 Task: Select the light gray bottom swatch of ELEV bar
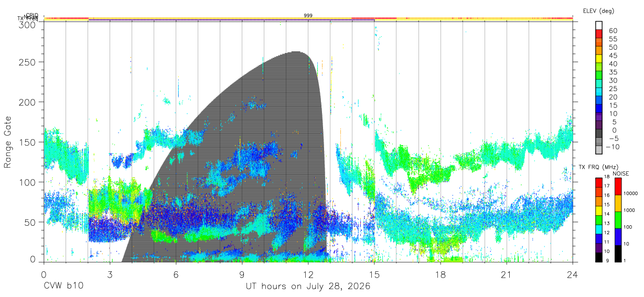(599, 150)
